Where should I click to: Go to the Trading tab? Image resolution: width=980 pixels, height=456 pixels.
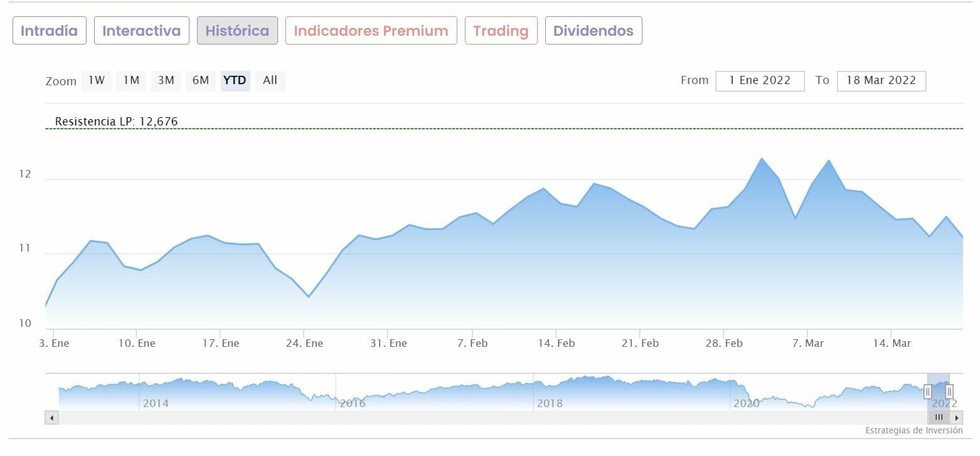point(501,31)
